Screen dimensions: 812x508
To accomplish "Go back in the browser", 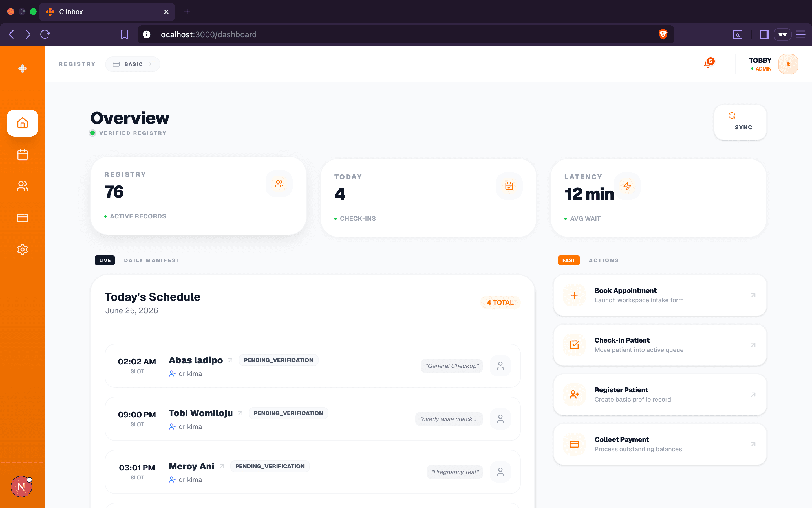I will click(11, 34).
